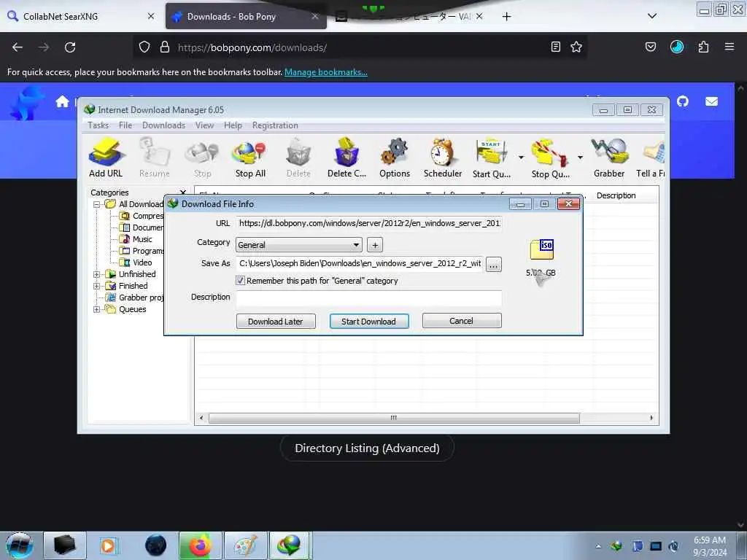Click Directory Listing (Advanced) button
Image resolution: width=747 pixels, height=560 pixels.
pos(367,448)
